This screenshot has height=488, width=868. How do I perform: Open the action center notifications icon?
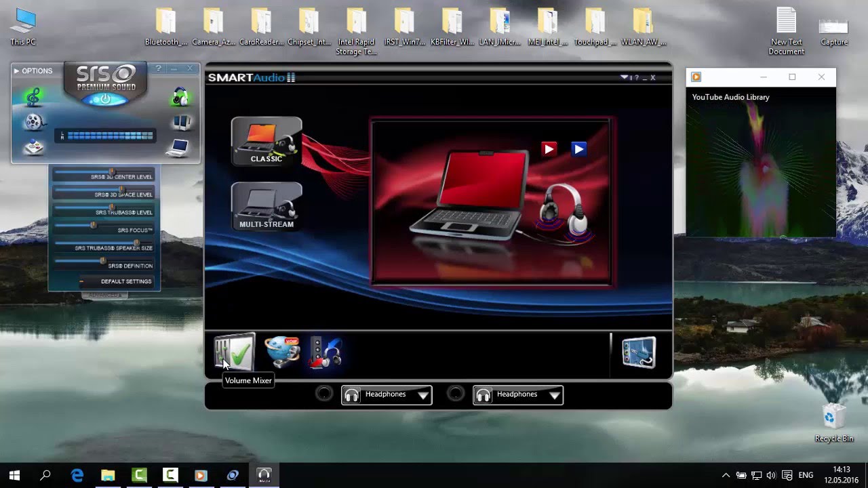(x=787, y=475)
